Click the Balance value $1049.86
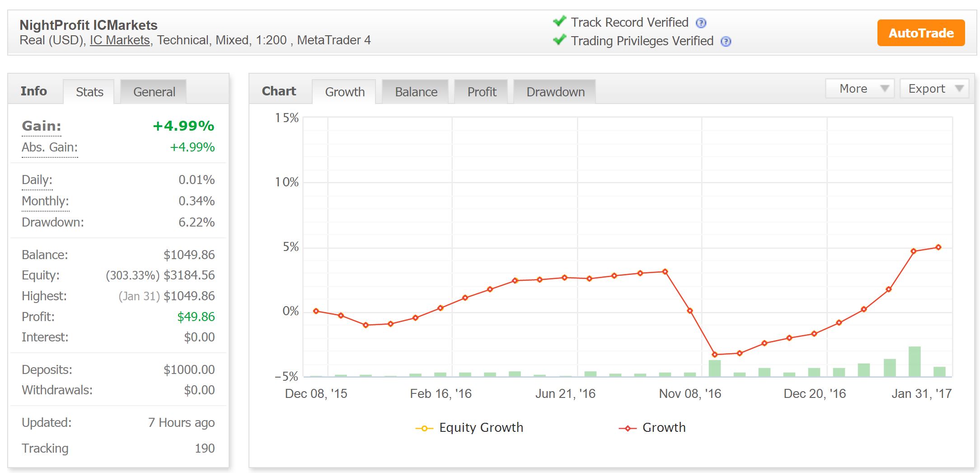 pyautogui.click(x=189, y=255)
